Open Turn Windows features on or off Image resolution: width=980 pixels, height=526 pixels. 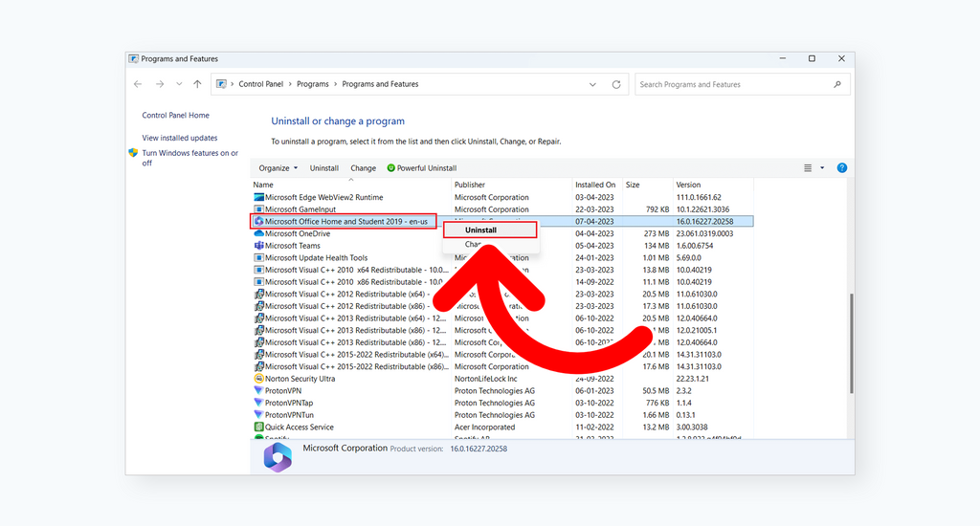point(189,158)
